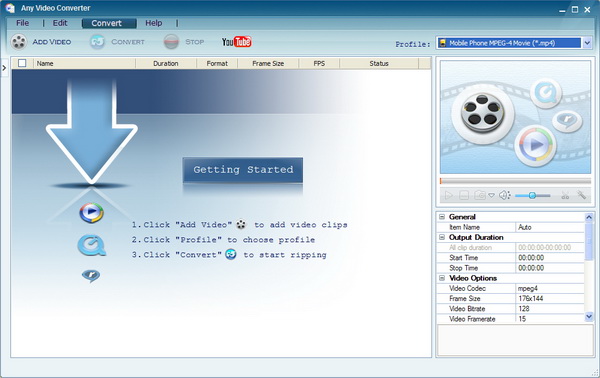Click the large film reel in preview

(x=483, y=114)
